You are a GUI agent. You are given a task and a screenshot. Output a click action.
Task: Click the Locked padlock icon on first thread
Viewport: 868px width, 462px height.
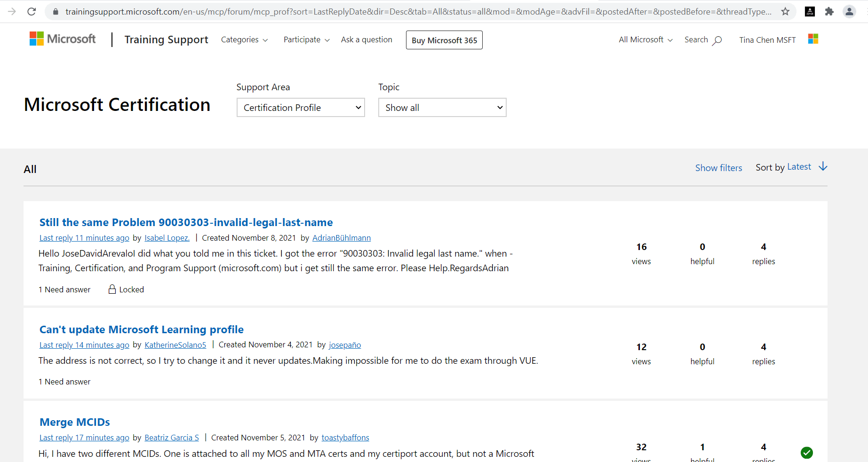coord(112,289)
